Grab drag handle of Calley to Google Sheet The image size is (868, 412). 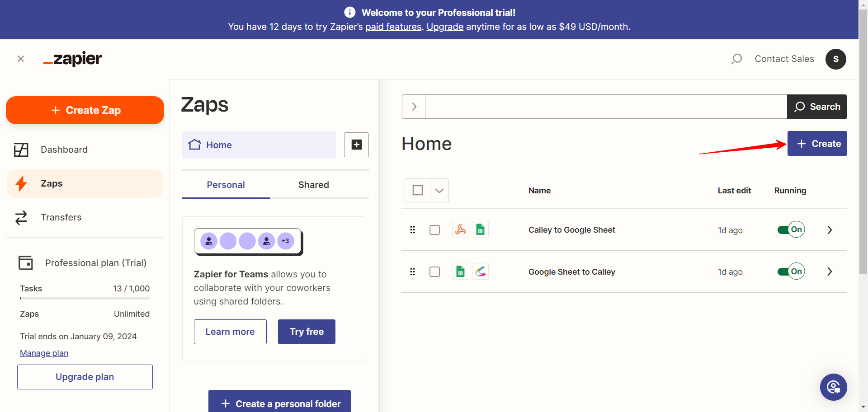(412, 230)
